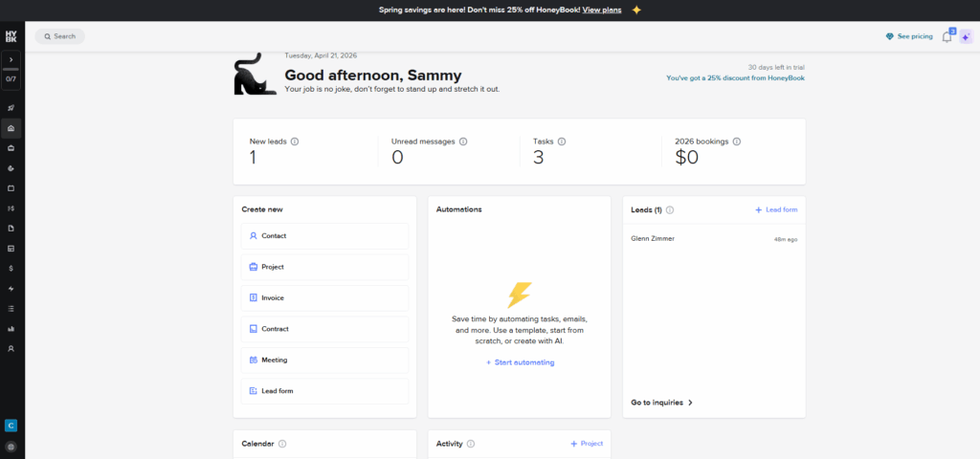Expand the setup progress chevron in sidebar

(x=11, y=59)
